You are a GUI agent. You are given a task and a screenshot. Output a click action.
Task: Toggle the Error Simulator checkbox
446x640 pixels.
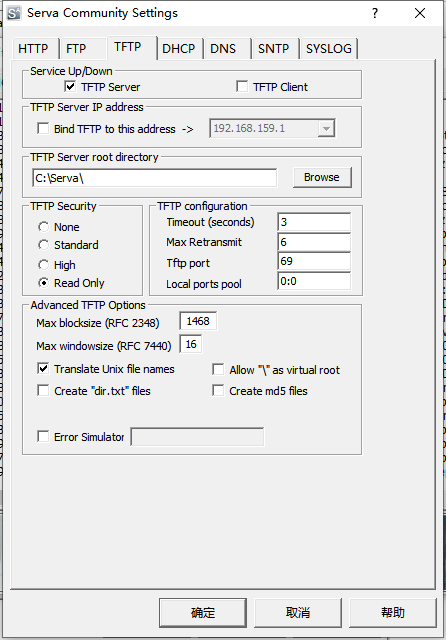43,436
